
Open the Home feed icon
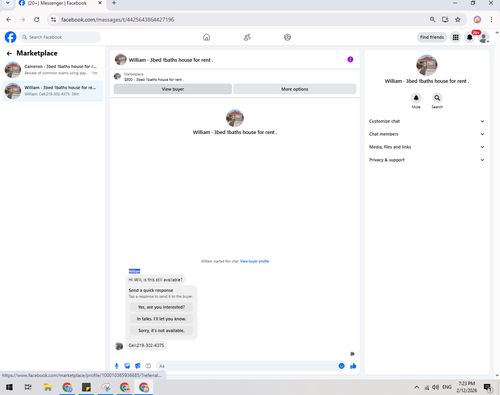(207, 37)
